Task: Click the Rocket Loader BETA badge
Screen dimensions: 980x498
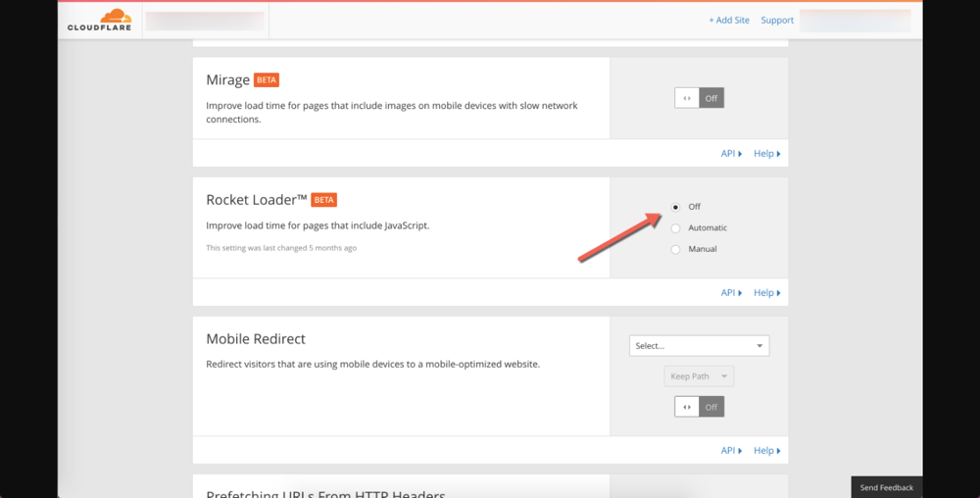Action: coord(323,200)
